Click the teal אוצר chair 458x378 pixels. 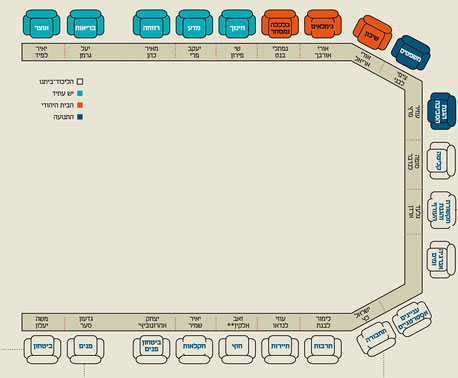tap(42, 24)
